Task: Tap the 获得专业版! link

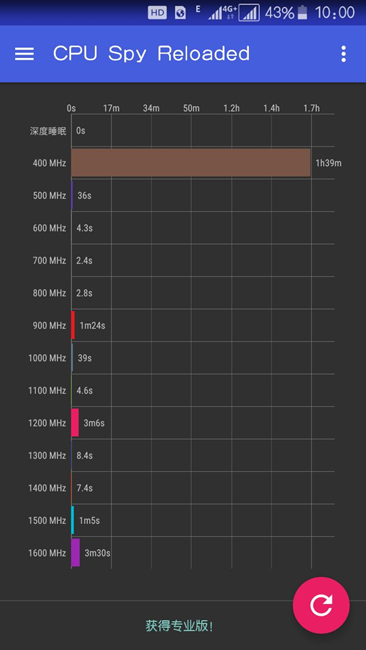Action: click(x=179, y=626)
